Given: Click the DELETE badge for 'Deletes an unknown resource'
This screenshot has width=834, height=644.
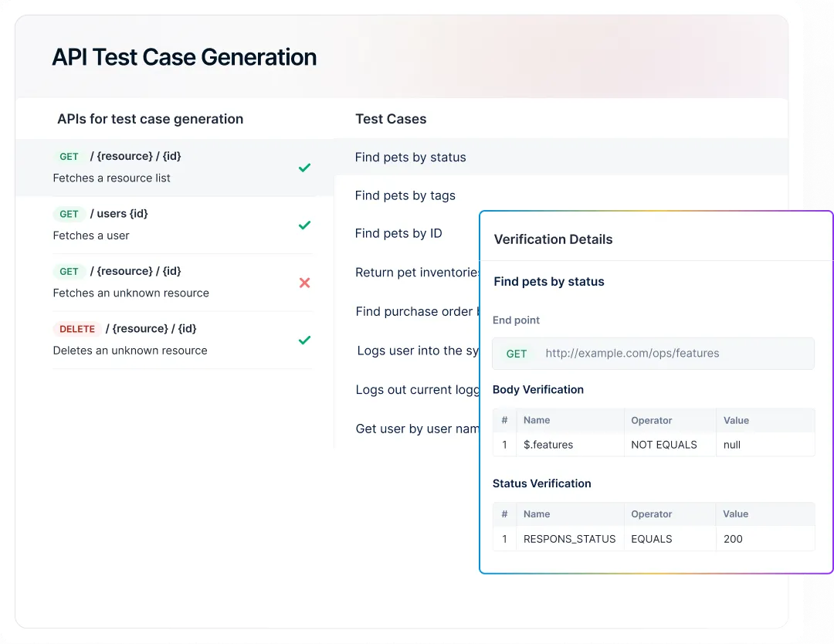Looking at the screenshot, I should [x=77, y=328].
